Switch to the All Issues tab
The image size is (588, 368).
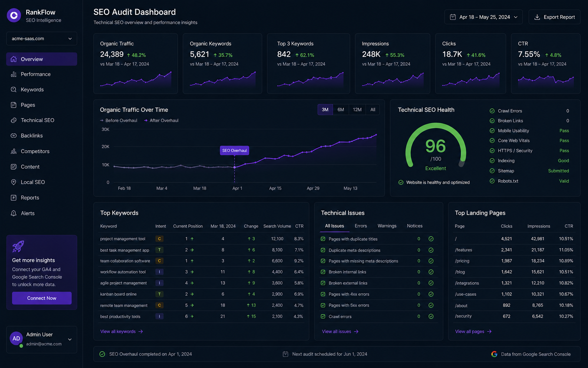334,226
